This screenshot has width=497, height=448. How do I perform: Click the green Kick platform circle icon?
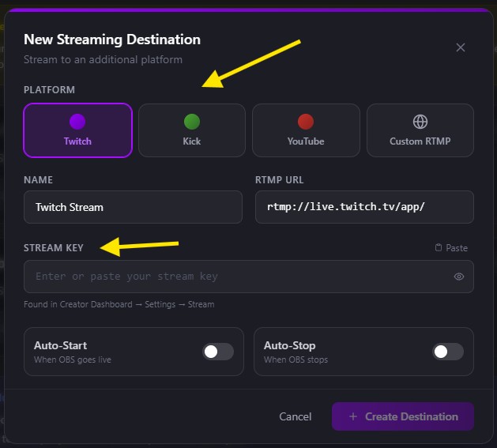click(x=192, y=122)
